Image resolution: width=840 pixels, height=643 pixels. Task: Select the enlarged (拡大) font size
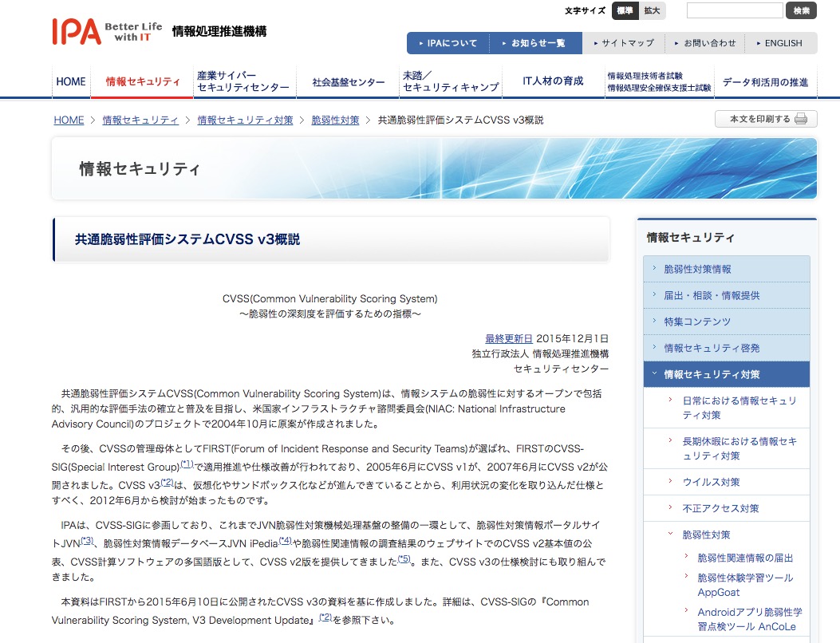tap(652, 11)
